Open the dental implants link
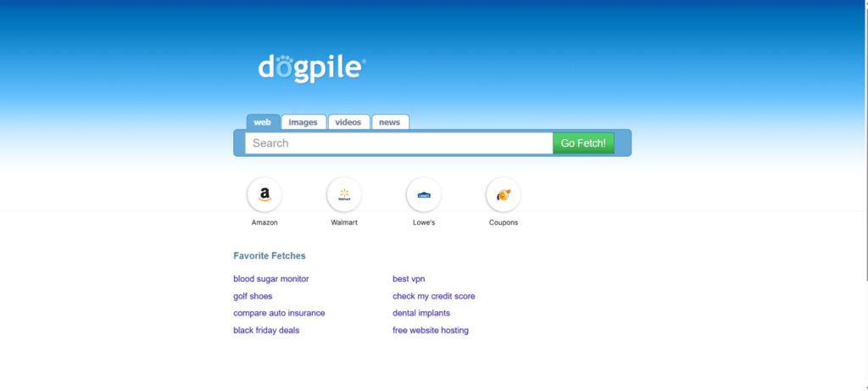 click(421, 313)
